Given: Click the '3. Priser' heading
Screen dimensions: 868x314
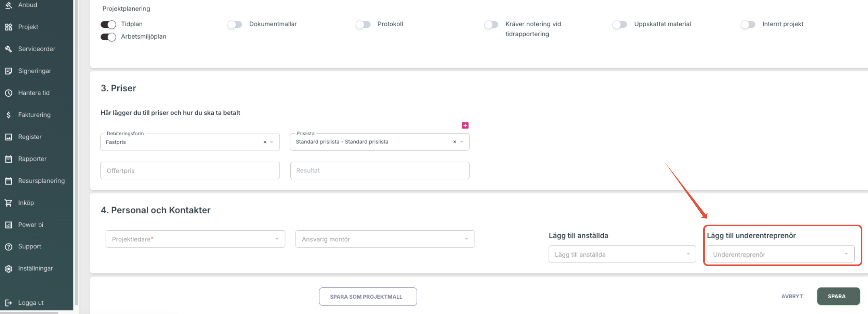Looking at the screenshot, I should click(118, 88).
